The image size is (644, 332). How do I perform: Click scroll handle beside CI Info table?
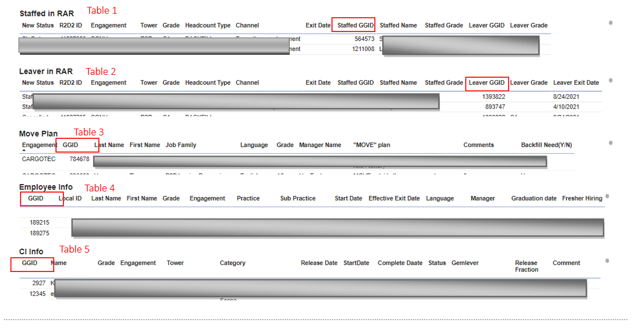(x=607, y=261)
